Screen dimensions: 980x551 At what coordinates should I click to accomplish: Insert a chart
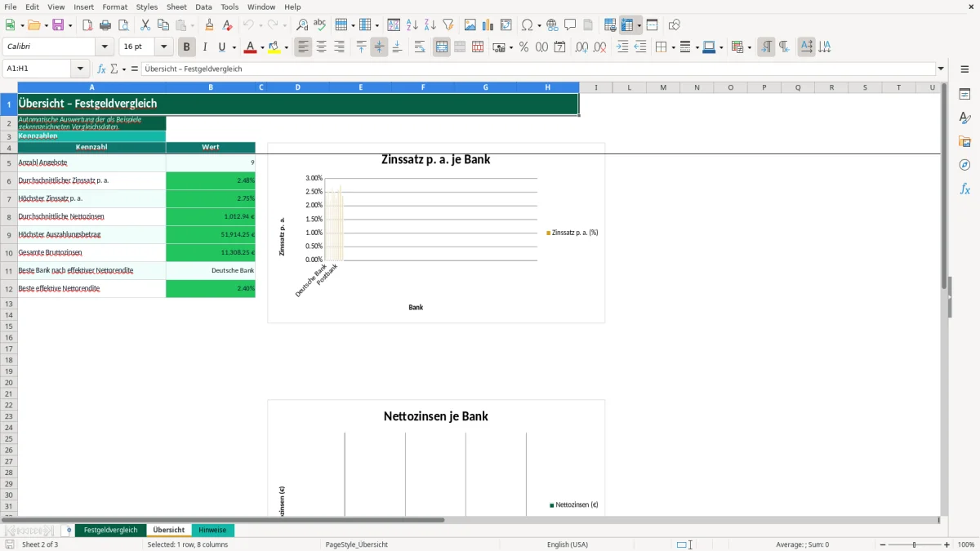[488, 25]
